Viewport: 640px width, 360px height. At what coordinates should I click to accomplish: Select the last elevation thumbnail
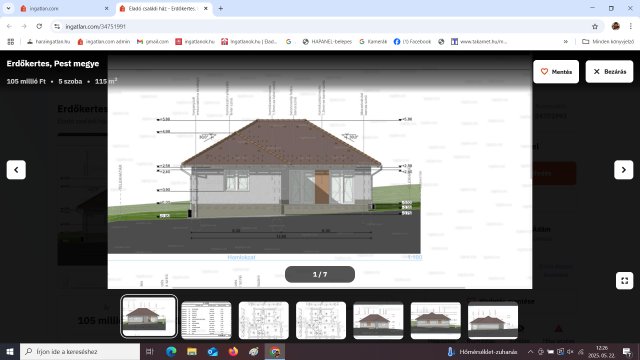pos(493,320)
